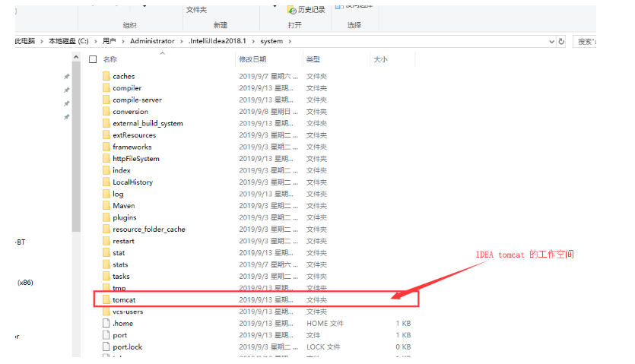Select the compile-server folder icon

tap(106, 100)
